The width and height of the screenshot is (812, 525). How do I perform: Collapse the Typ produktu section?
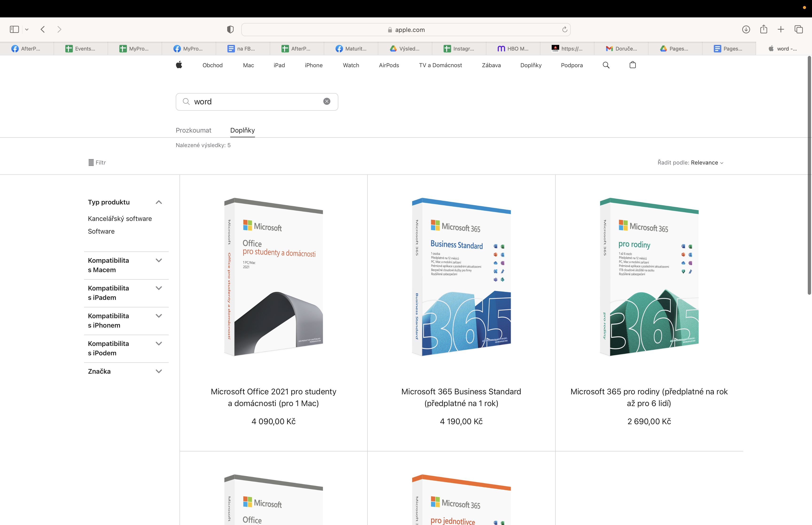[158, 202]
